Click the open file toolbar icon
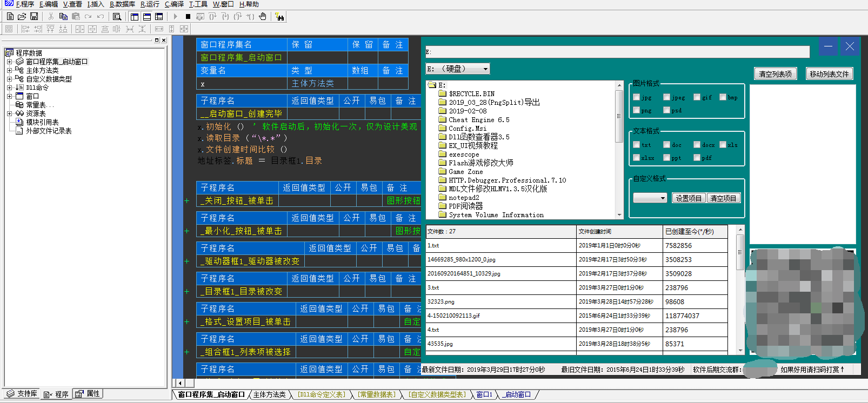 coord(22,17)
